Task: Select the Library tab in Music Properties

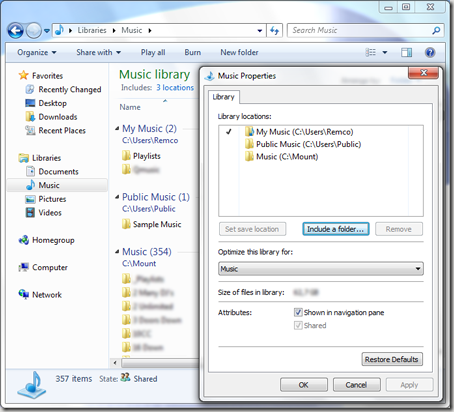Action: [x=223, y=97]
